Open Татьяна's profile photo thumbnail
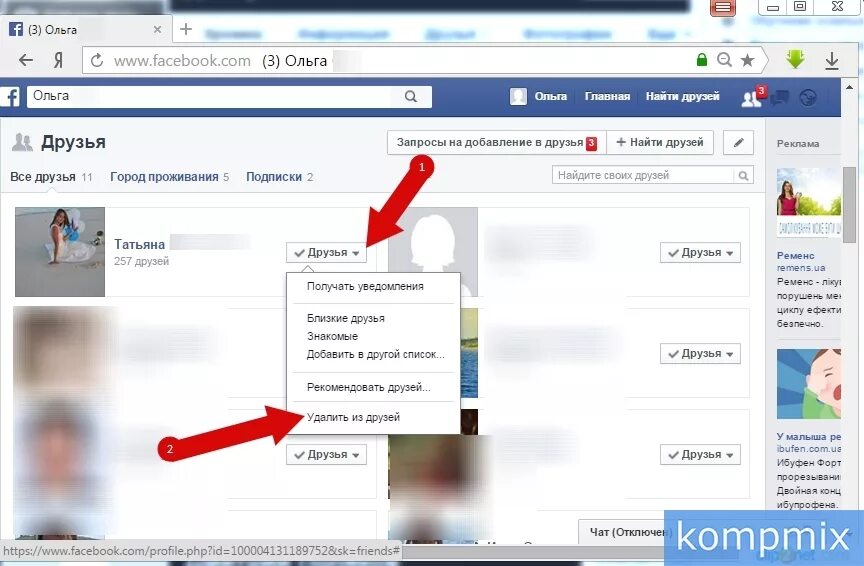The height and width of the screenshot is (566, 864). (x=60, y=252)
